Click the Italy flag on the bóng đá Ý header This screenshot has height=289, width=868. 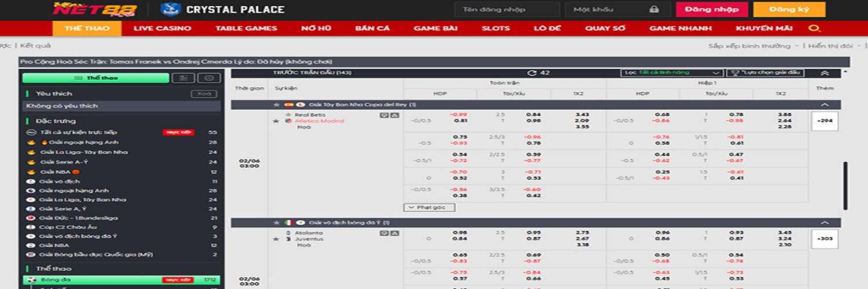(x=288, y=223)
